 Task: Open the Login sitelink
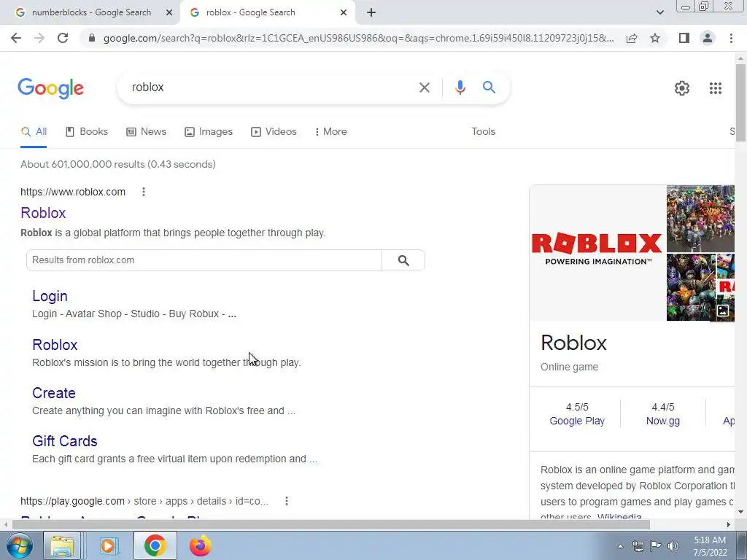50,296
